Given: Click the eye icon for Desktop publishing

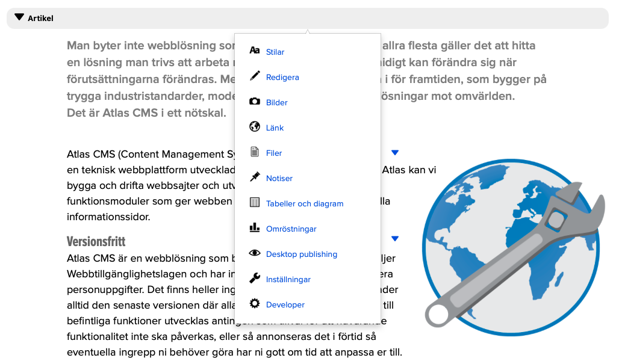Looking at the screenshot, I should click(x=254, y=253).
